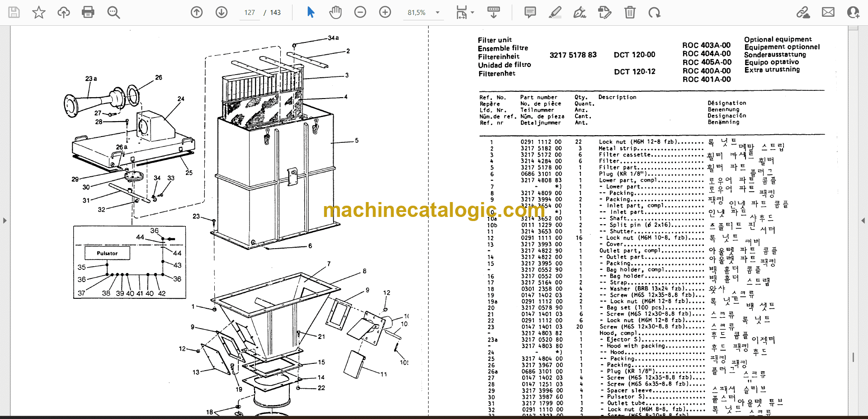Viewport: 868px width, 419px height.
Task: Print the document using the printer icon
Action: [x=88, y=12]
